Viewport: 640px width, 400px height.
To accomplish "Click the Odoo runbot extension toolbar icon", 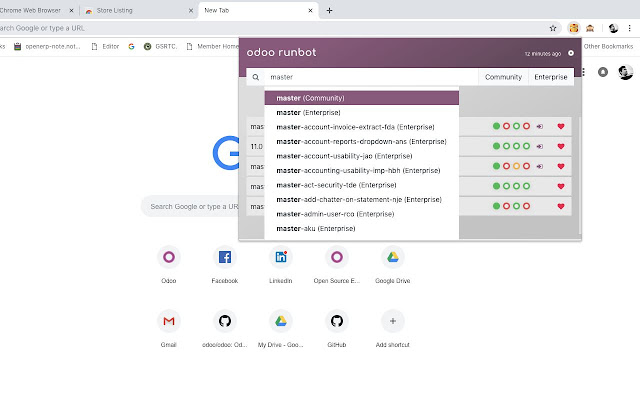I will [574, 28].
